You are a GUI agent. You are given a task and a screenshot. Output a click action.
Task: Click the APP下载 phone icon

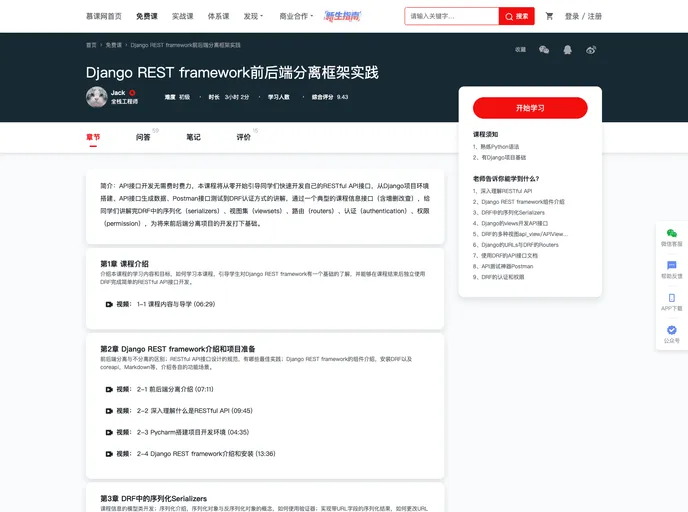pos(671,301)
